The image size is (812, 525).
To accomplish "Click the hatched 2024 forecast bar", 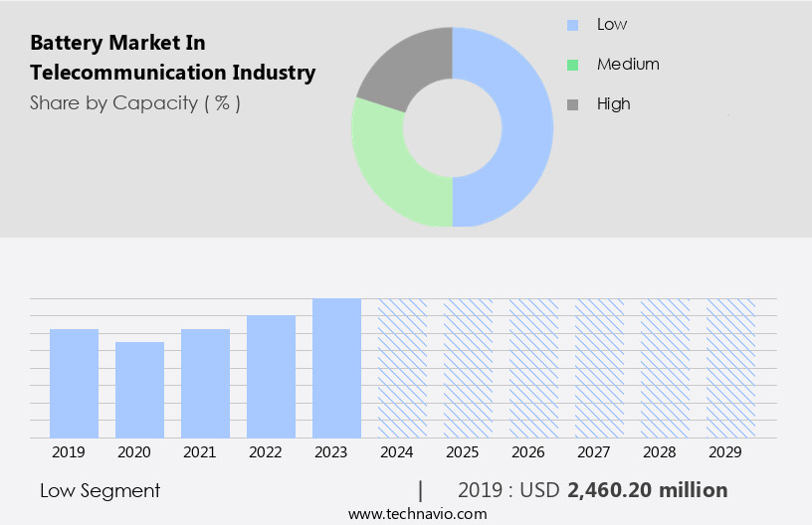I will coord(402,368).
